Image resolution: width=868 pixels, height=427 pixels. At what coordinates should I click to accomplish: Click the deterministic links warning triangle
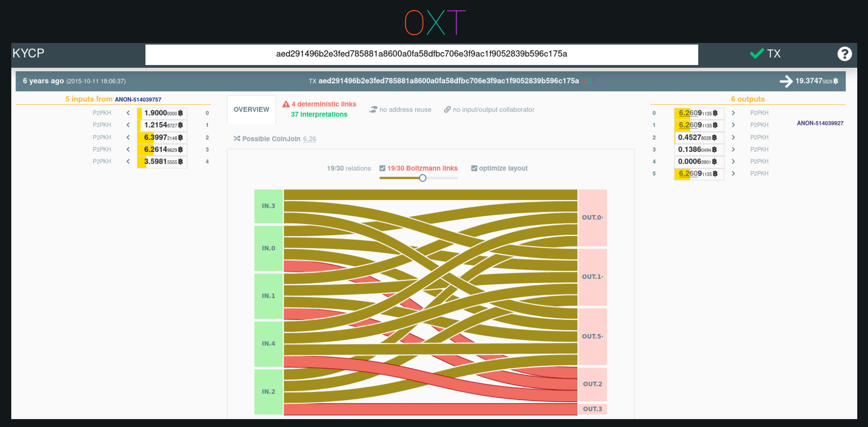point(286,104)
